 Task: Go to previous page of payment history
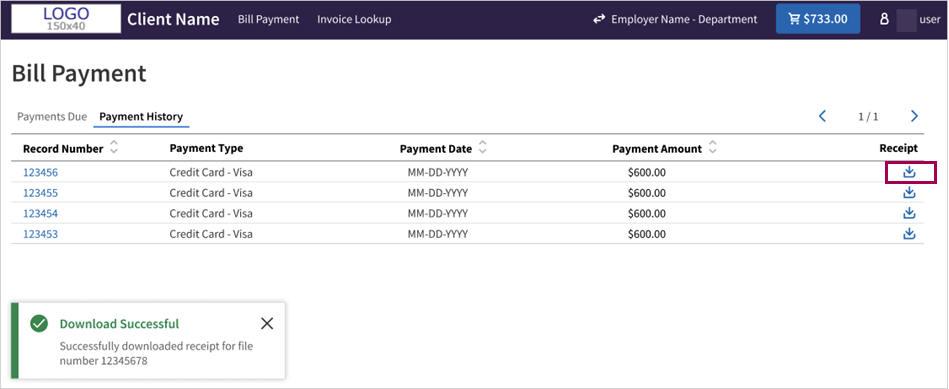822,116
